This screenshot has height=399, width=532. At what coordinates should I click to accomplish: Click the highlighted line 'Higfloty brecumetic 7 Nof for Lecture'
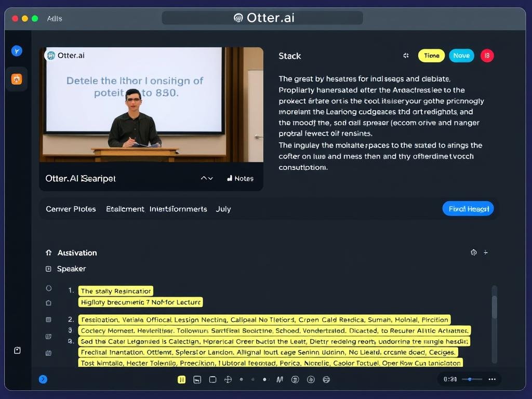coord(140,302)
